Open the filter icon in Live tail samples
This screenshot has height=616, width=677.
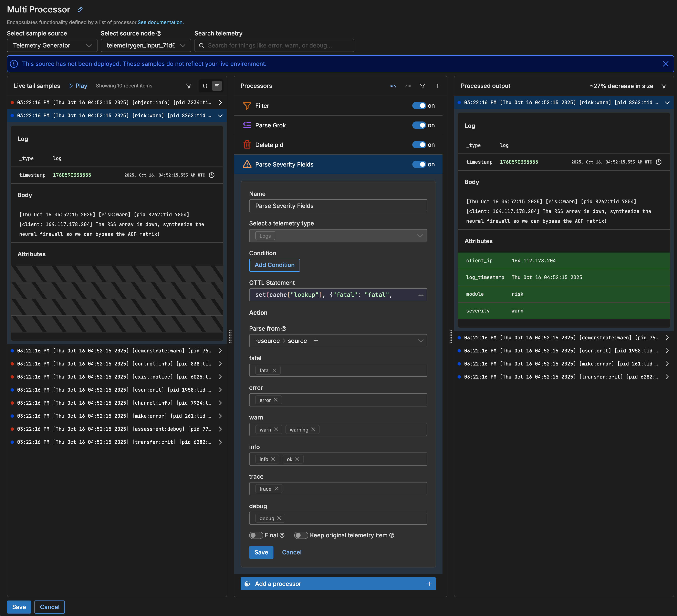point(189,86)
